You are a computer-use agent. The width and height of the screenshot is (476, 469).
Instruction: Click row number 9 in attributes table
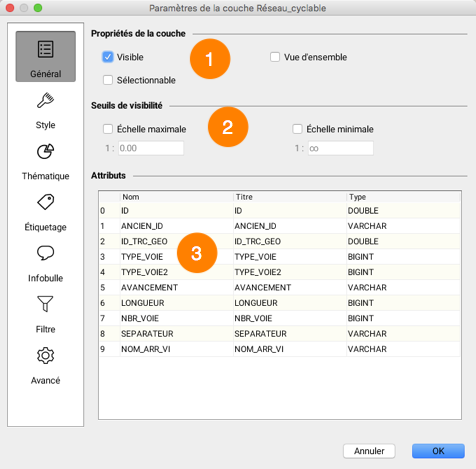[103, 349]
